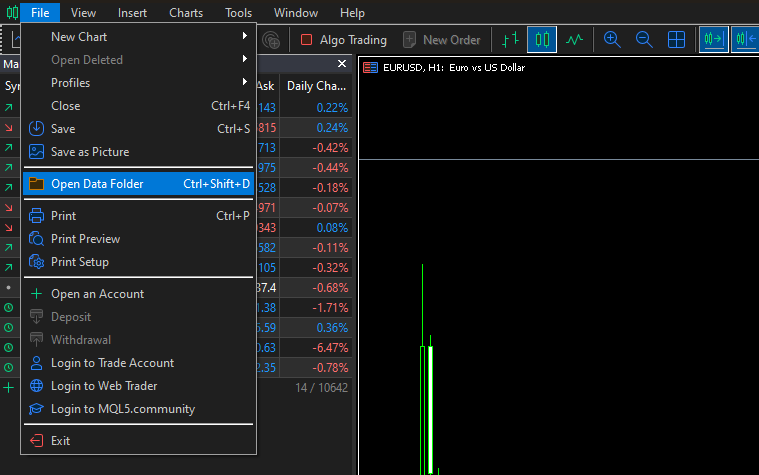
Task: Select candlestick chart mode icon
Action: [x=542, y=39]
